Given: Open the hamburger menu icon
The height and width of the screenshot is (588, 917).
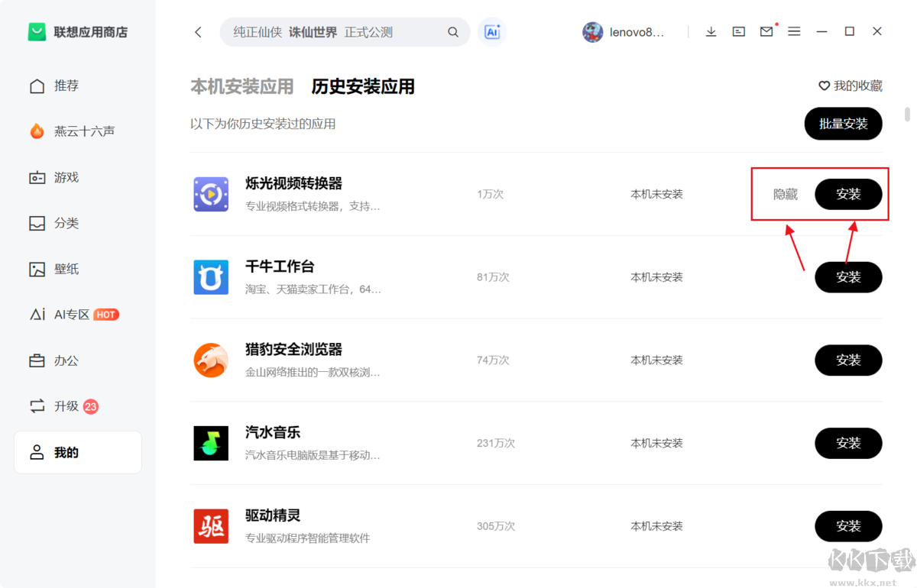Looking at the screenshot, I should (x=794, y=32).
